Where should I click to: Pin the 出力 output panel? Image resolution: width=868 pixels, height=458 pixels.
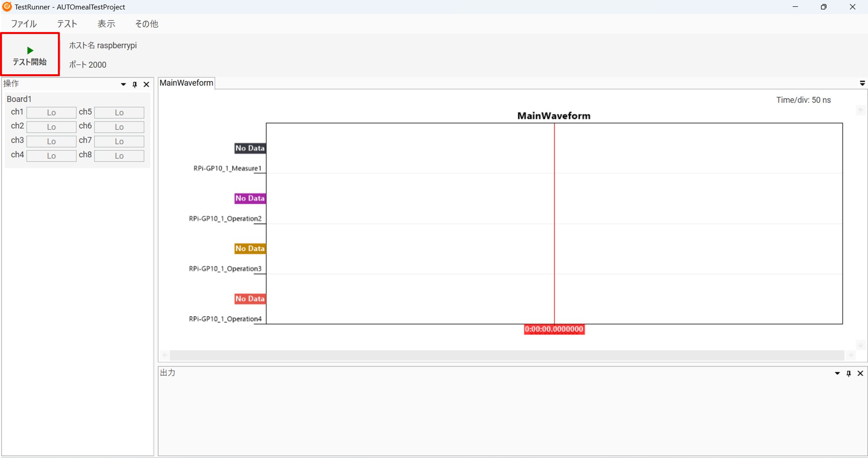click(848, 374)
